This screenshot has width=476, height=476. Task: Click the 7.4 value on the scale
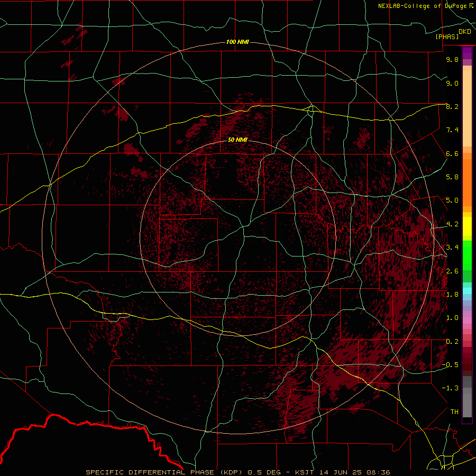coord(452,130)
